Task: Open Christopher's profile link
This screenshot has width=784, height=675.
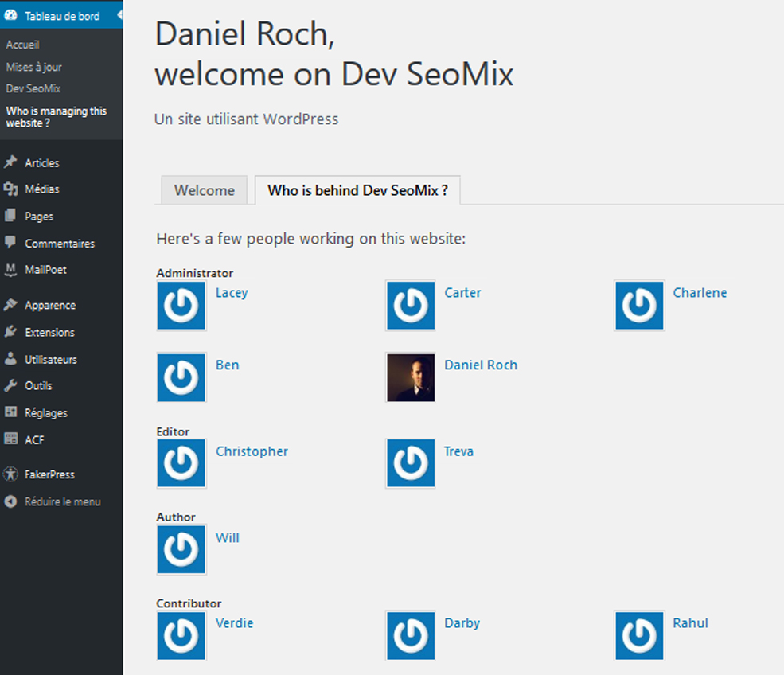Action: point(252,451)
